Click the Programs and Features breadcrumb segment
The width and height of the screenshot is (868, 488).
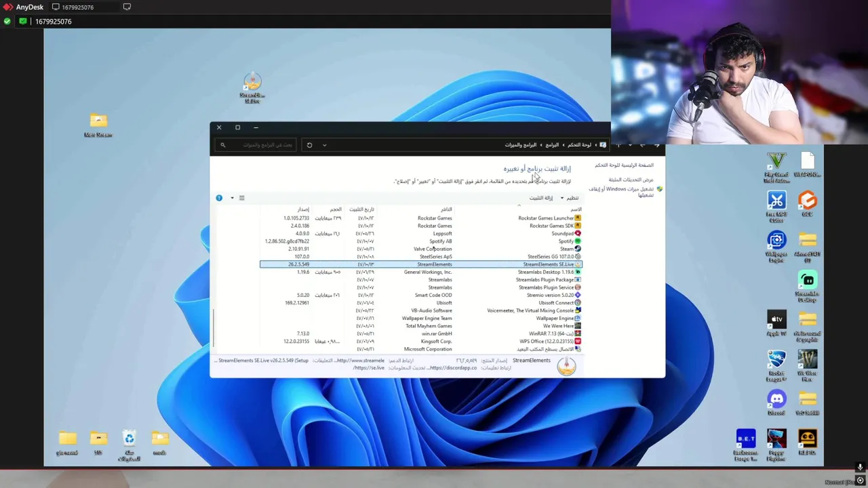tap(521, 145)
